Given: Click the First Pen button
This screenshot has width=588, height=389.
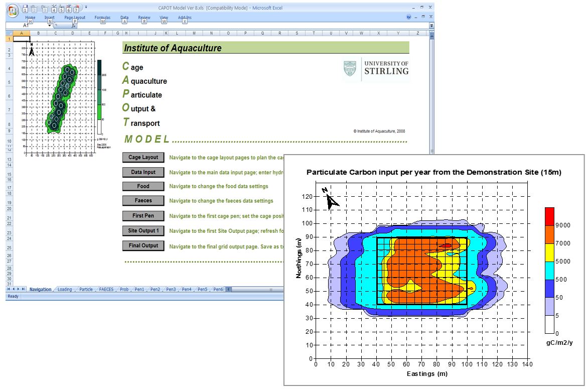Looking at the screenshot, I should click(143, 216).
